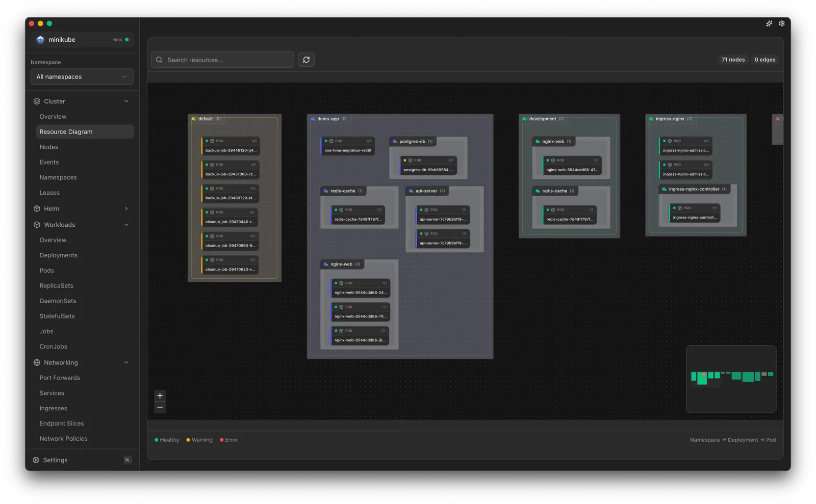
Task: Open Settings at the bottom of sidebar
Action: click(55, 460)
